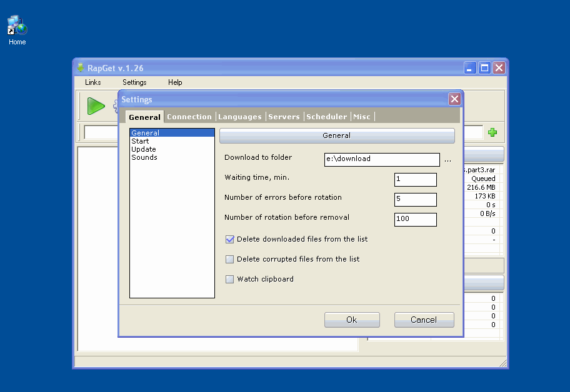Open the Help menu
This screenshot has width=570, height=392.
tap(175, 82)
